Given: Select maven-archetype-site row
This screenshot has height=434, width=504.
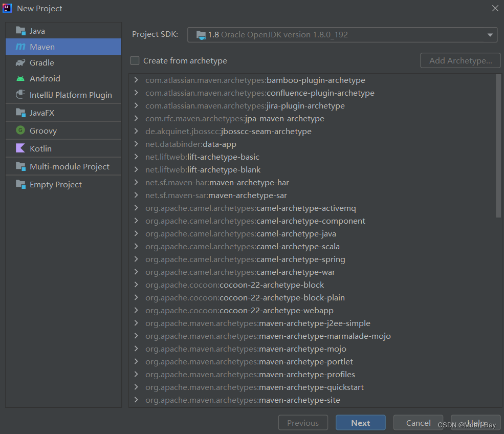Looking at the screenshot, I should click(312, 400).
